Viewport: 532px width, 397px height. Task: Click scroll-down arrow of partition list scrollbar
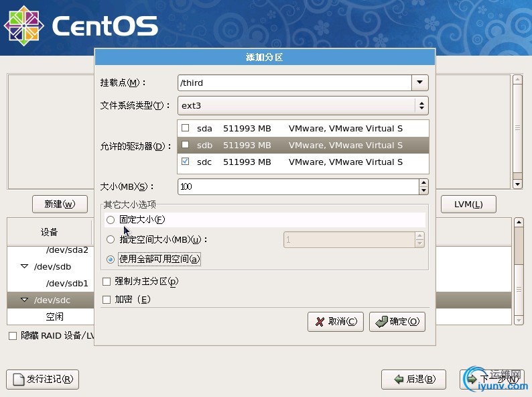point(519,321)
